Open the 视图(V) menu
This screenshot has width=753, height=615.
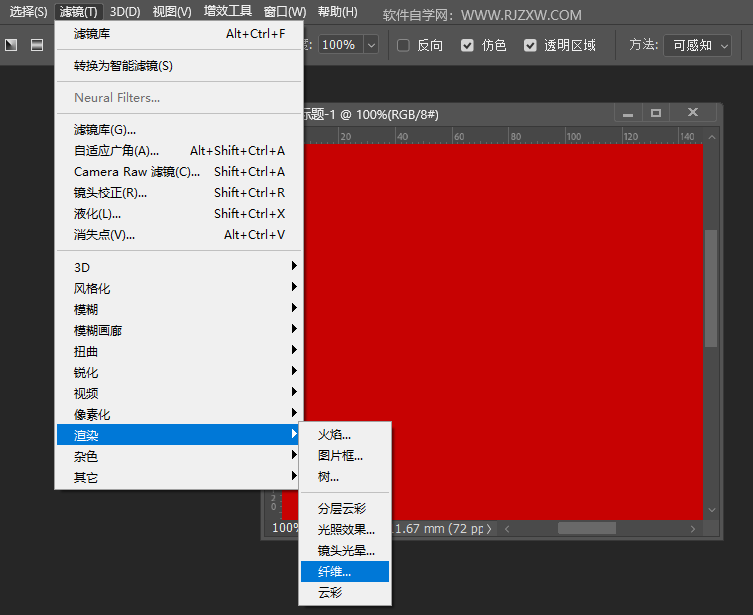coord(172,12)
